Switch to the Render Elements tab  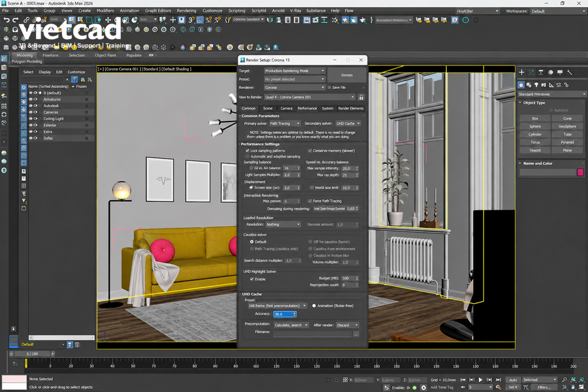[351, 108]
